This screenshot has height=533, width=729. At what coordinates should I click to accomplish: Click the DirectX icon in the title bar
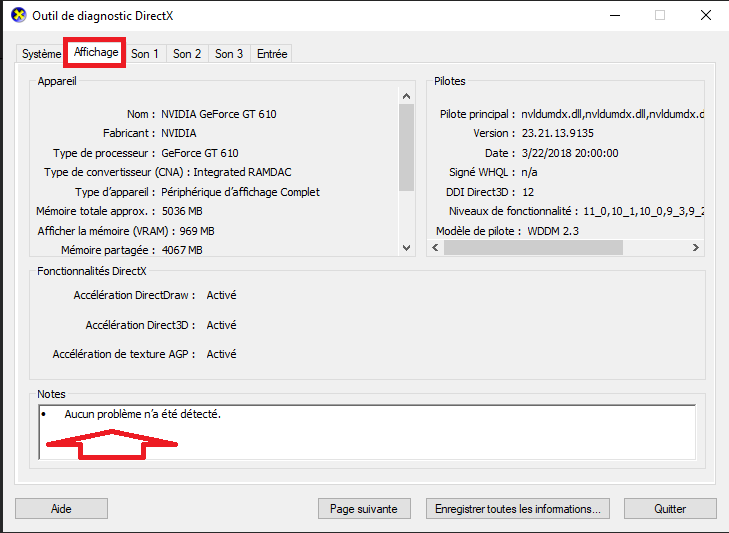coord(19,15)
